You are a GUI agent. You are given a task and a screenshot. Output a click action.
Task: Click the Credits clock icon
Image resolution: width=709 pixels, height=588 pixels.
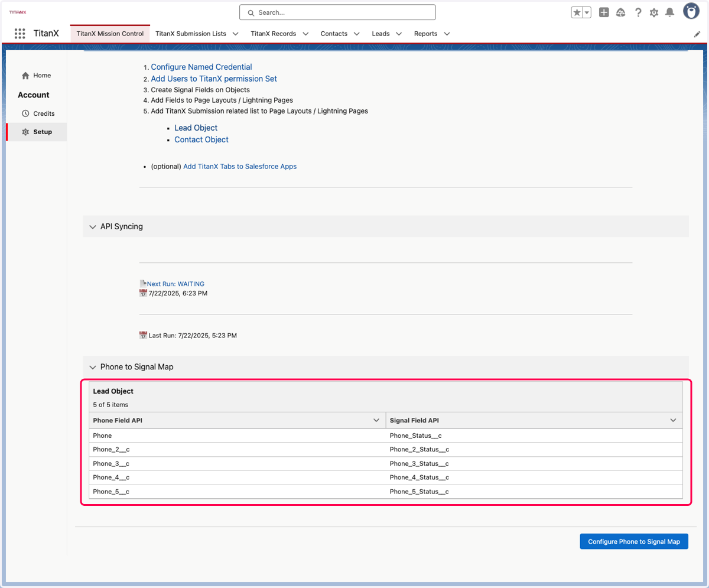(25, 113)
